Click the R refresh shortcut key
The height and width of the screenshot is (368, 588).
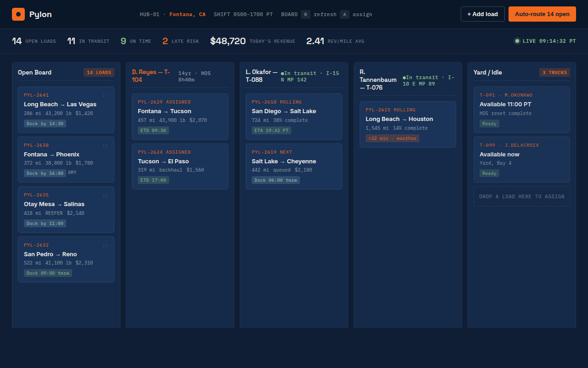tap(306, 14)
